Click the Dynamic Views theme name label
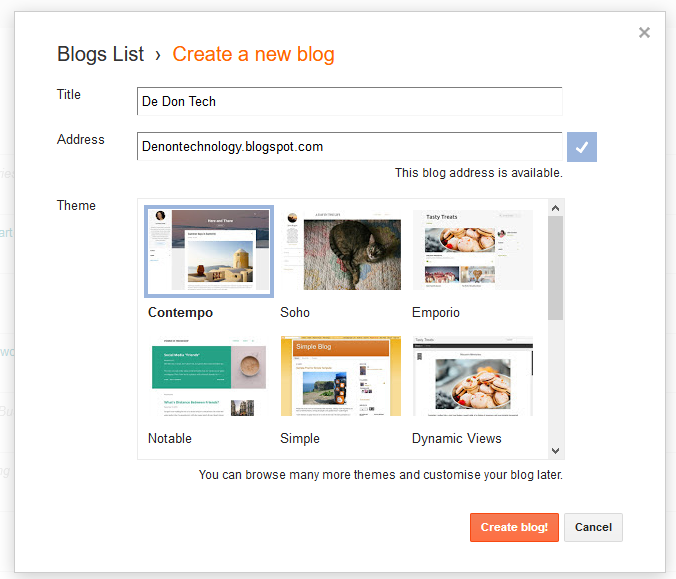Screen dimensions: 676x579 click(457, 438)
